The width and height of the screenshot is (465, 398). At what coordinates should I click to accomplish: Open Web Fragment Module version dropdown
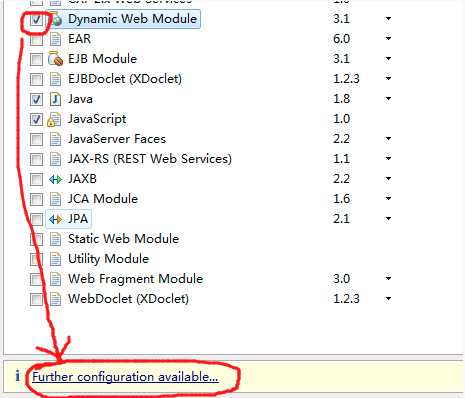(388, 279)
